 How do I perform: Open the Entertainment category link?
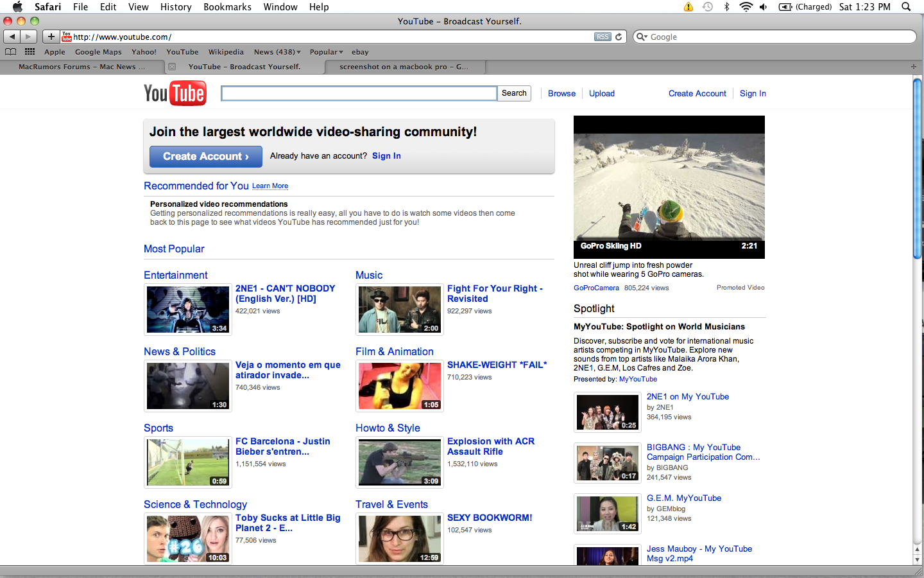(x=176, y=275)
